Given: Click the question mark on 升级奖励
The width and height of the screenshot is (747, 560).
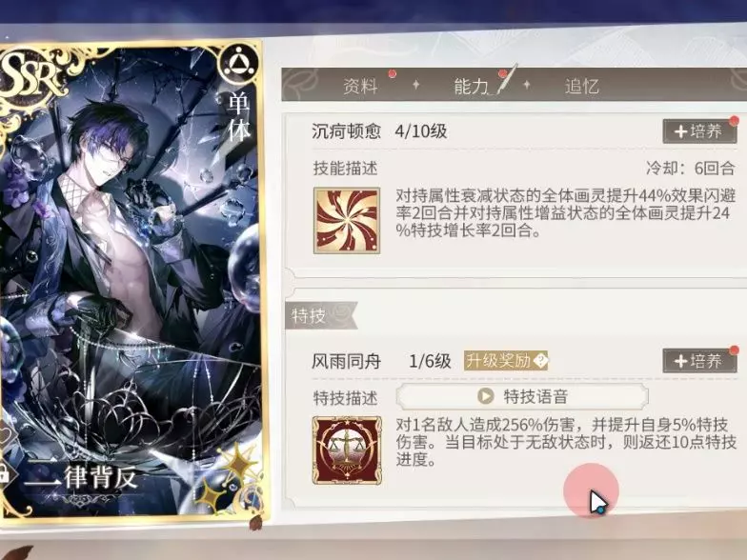Looking at the screenshot, I should [540, 361].
